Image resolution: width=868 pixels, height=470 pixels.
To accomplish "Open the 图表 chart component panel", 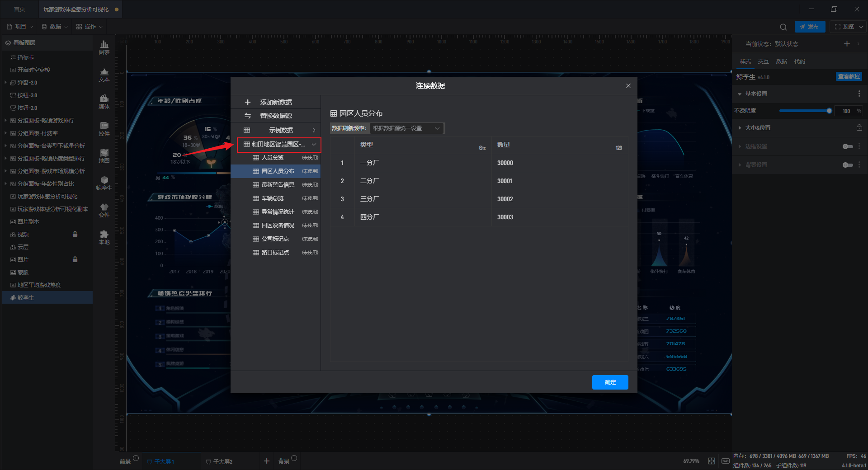I will 104,47.
